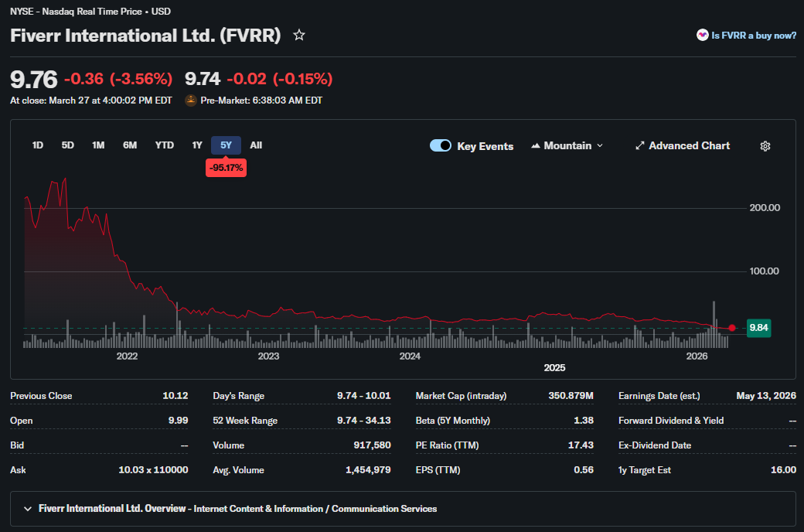Click the Advanced Chart expand arrows icon

[639, 145]
